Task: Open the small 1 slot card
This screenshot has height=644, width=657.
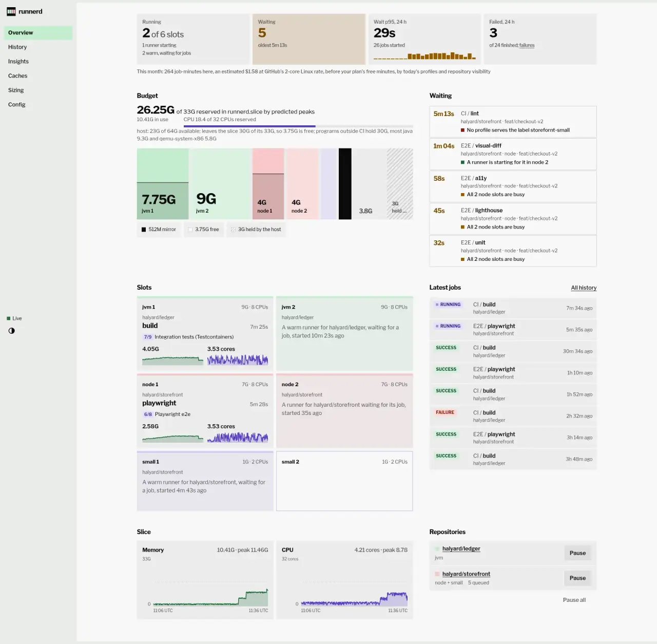Action: 205,481
